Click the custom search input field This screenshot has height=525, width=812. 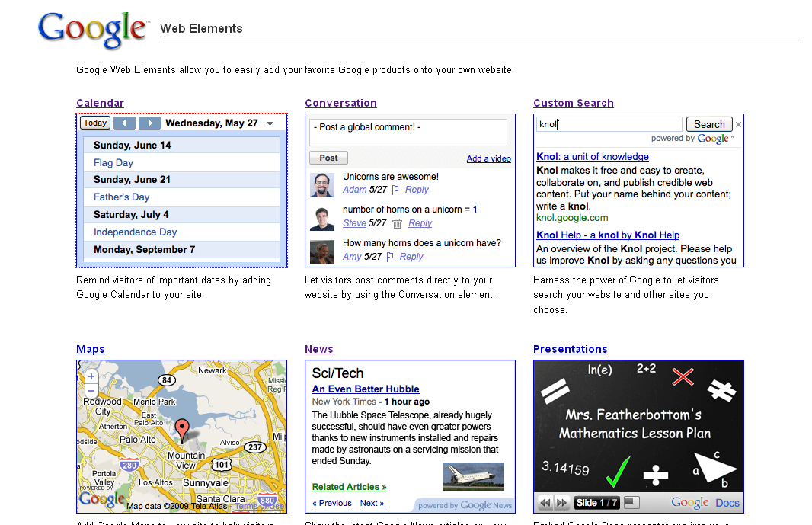tap(609, 124)
